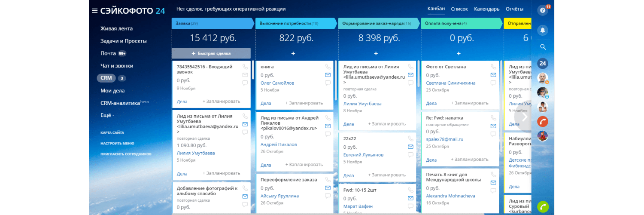Viewport: 644px width, 215px height.
Task: Add deal with plus in Выяснение потребности column
Action: click(x=293, y=53)
